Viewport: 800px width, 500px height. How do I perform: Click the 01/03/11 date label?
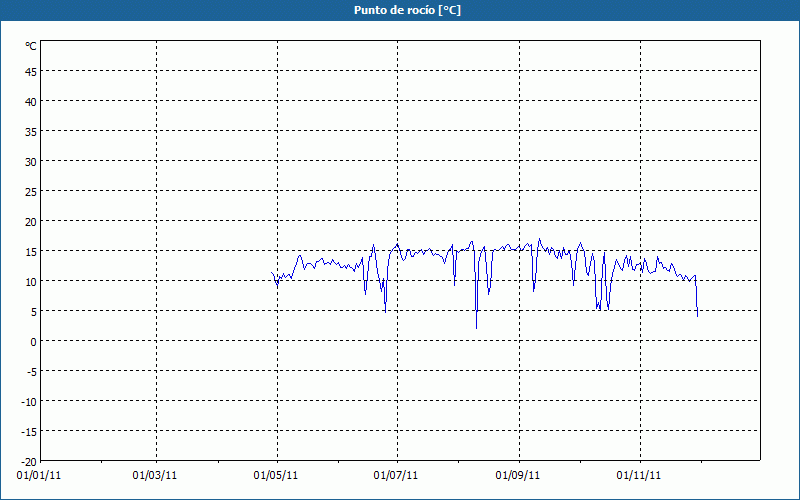155,476
